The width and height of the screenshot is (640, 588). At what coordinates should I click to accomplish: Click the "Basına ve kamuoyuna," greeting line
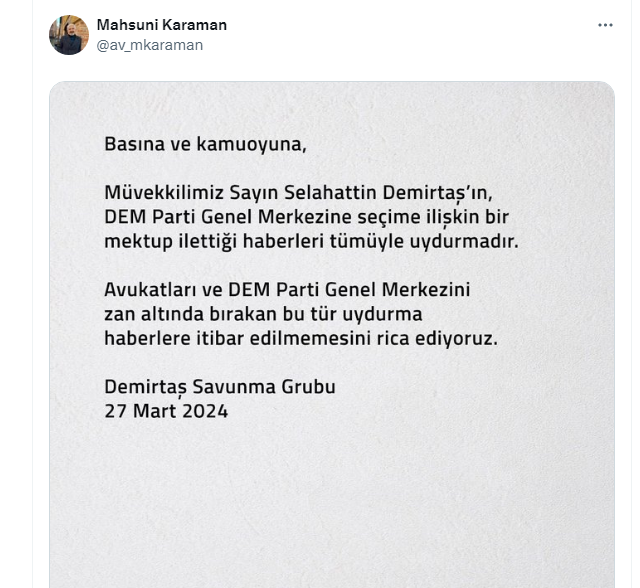(x=204, y=144)
